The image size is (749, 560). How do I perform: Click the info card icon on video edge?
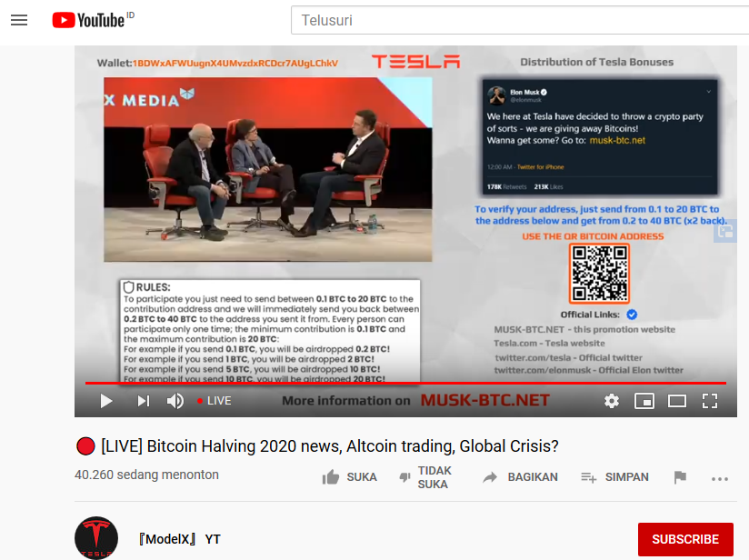click(x=725, y=232)
